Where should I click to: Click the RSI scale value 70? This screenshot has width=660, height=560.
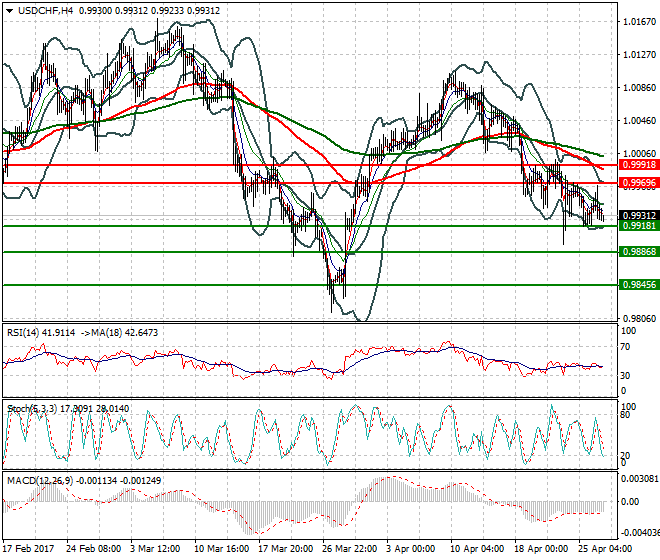click(x=625, y=347)
